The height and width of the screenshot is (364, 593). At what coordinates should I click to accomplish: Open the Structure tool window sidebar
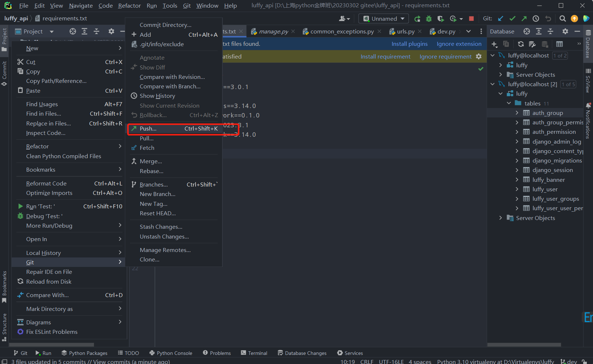(x=4, y=327)
